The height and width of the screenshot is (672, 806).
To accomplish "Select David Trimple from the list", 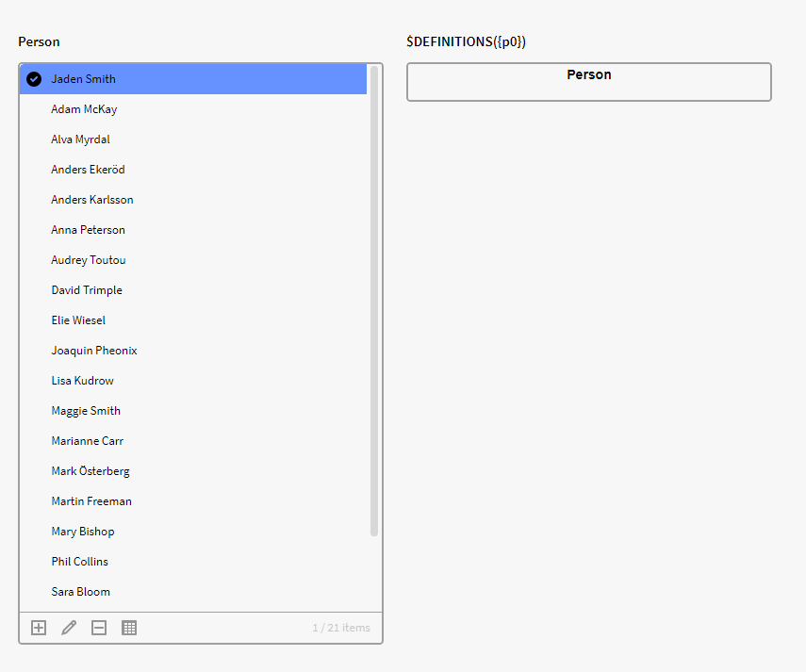I will pyautogui.click(x=87, y=290).
